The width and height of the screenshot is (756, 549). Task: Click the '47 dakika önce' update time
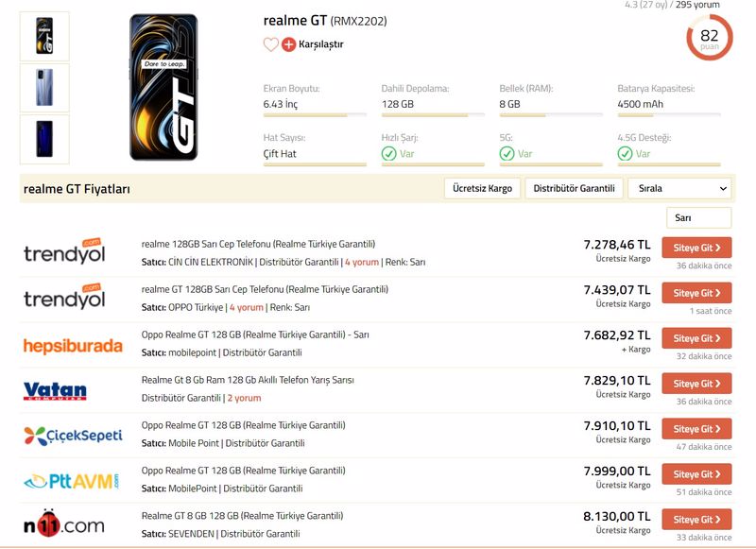pyautogui.click(x=704, y=447)
